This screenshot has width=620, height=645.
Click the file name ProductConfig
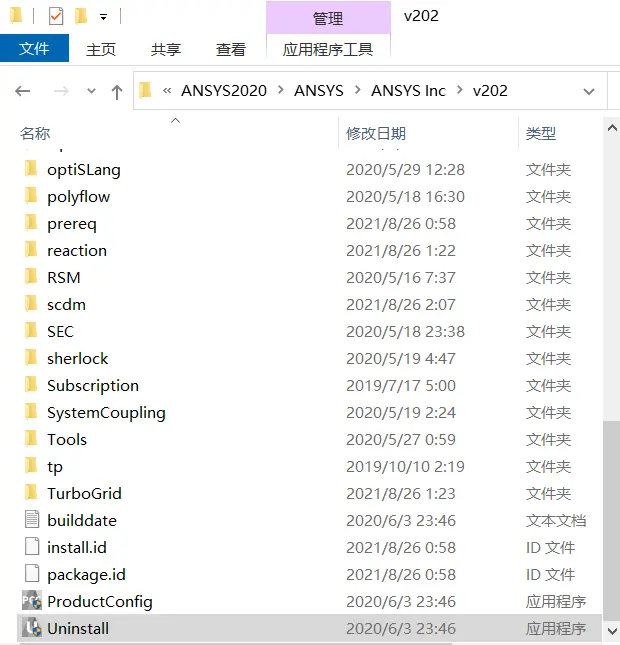tap(100, 602)
